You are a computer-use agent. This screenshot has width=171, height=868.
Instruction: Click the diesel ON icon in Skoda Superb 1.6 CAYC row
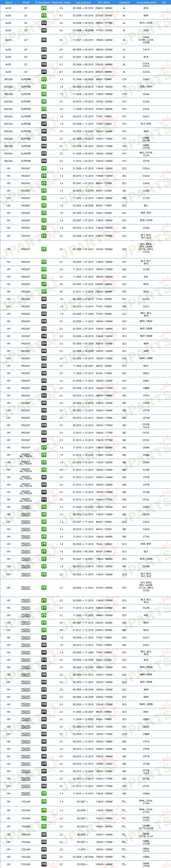coord(44,117)
